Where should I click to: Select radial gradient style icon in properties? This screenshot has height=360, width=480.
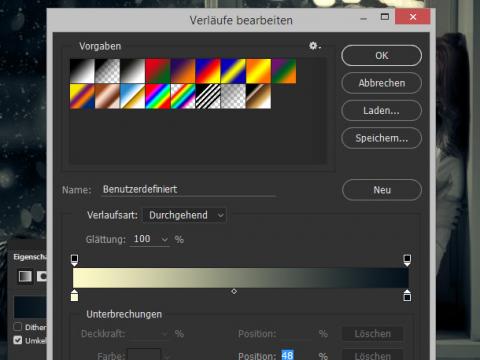click(42, 276)
